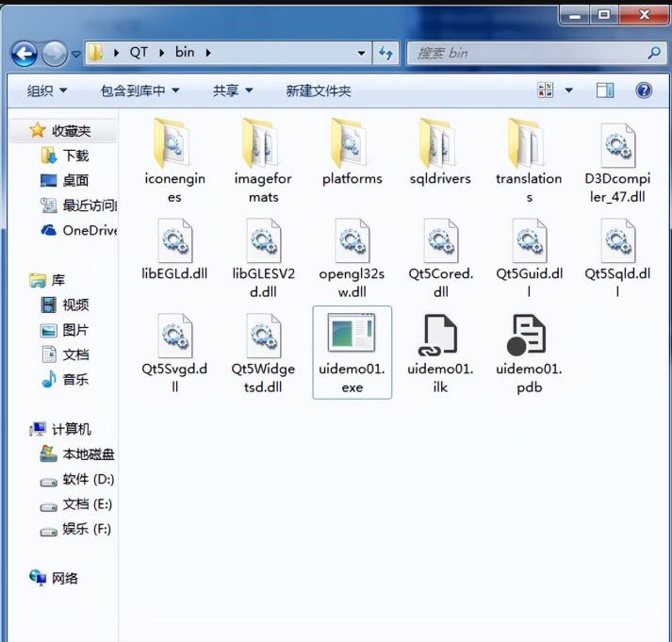
Task: Click the 新建文件夹 button
Action: click(x=319, y=91)
